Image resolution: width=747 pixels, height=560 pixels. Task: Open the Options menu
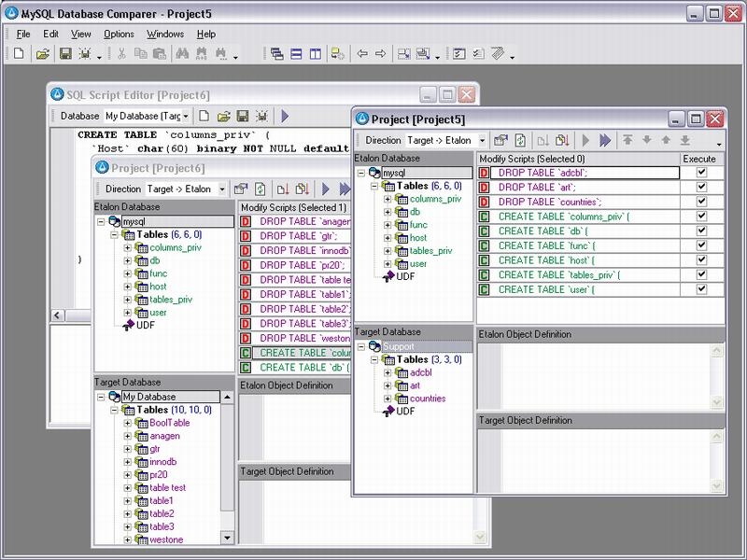tap(119, 34)
